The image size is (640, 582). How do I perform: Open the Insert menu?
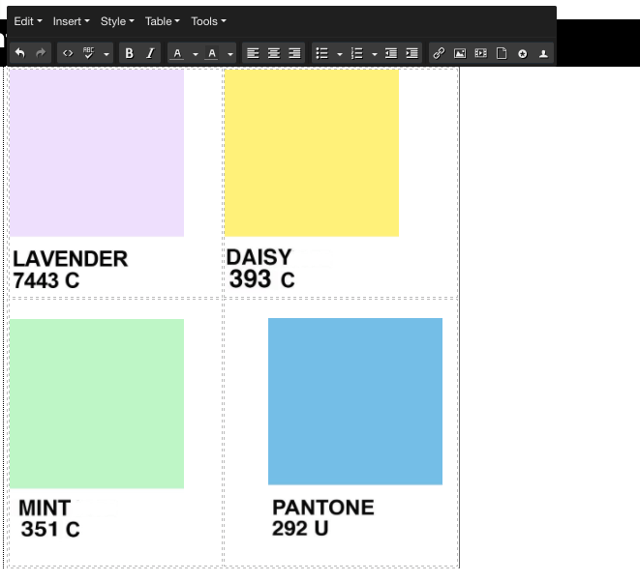(71, 21)
